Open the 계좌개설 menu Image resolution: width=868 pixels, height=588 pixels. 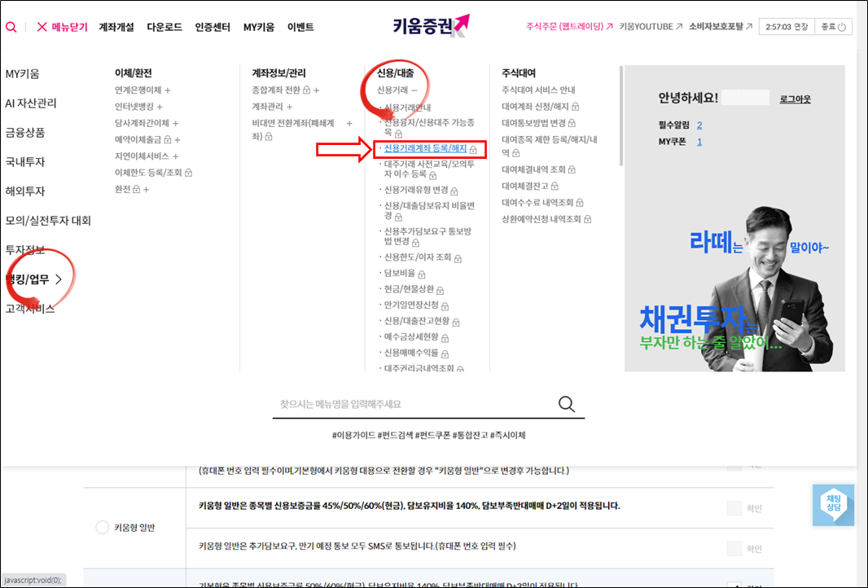[x=116, y=27]
